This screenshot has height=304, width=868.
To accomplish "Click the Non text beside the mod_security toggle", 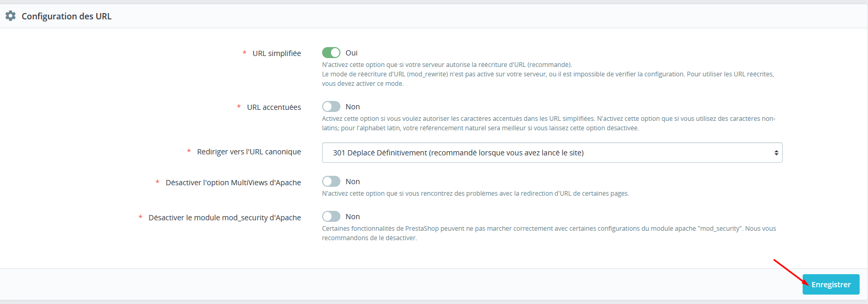I will (352, 217).
